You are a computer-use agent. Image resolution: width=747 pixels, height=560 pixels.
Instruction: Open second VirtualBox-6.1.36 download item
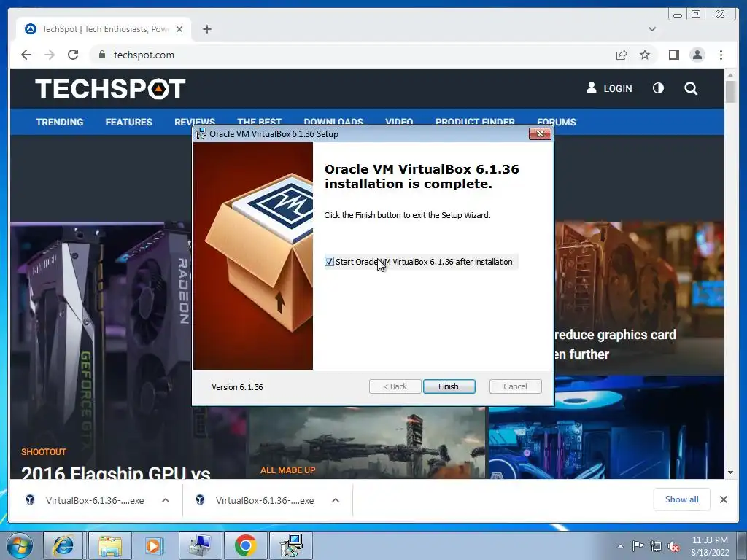click(255, 500)
